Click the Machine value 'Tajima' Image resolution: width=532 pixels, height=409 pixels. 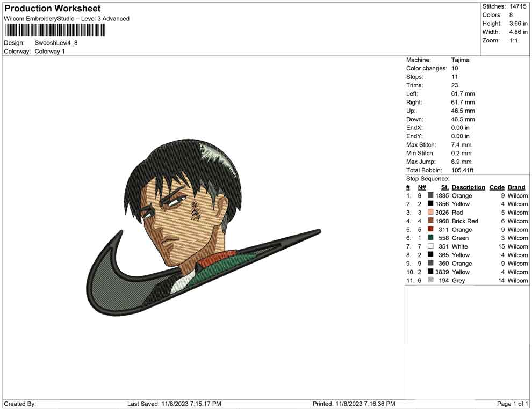pyautogui.click(x=461, y=60)
